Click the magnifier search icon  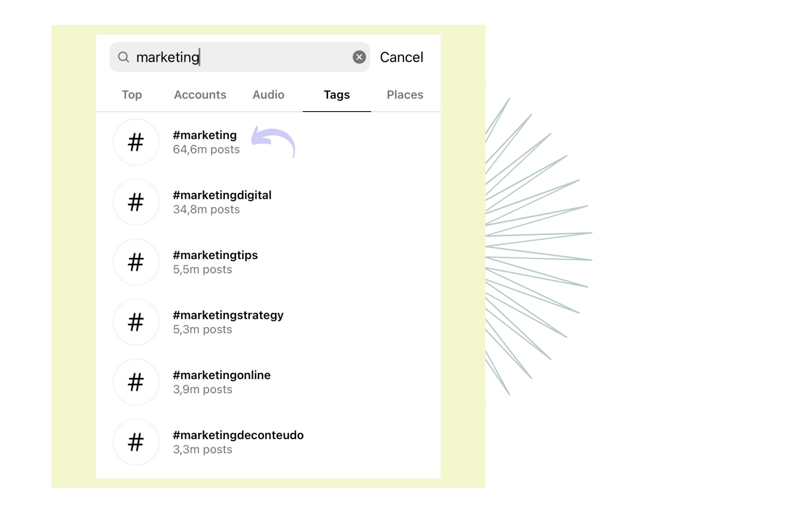[124, 57]
